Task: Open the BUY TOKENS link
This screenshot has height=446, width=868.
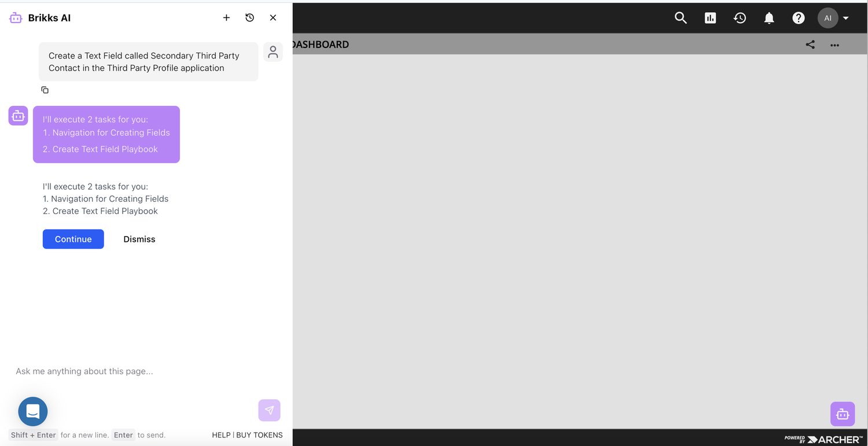Action: point(259,435)
